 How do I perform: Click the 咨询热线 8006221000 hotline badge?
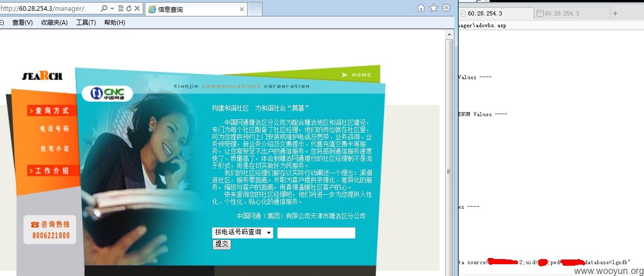click(50, 230)
